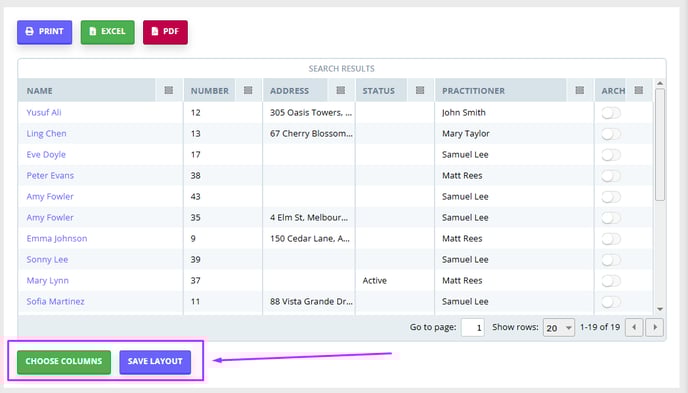Toggle archive switch for Eve Doyle
The width and height of the screenshot is (688, 393).
(x=611, y=155)
